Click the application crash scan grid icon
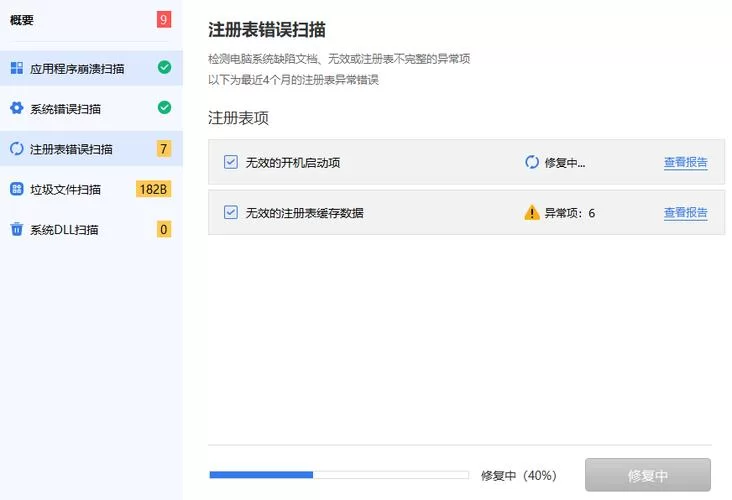 click(17, 68)
